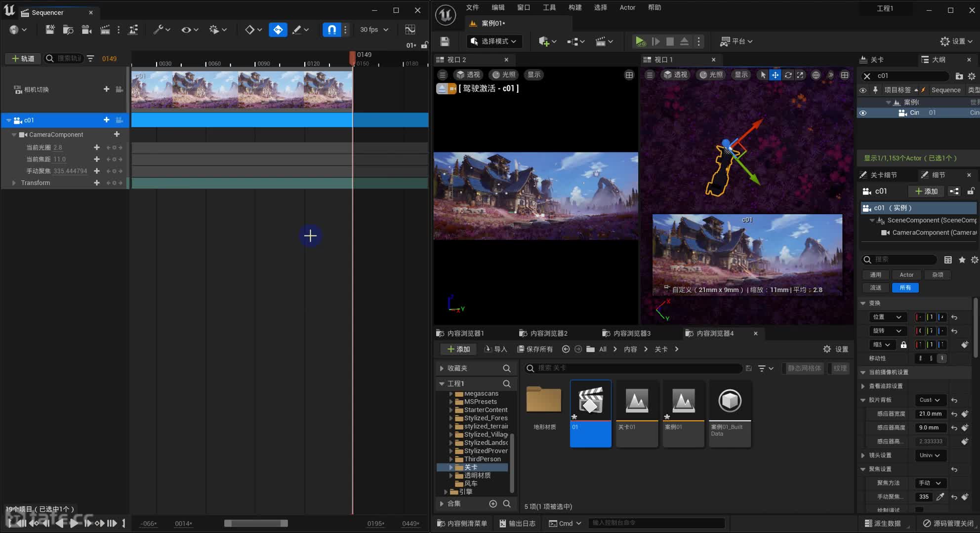Click the 导入 import button
This screenshot has height=533, width=980.
click(496, 349)
